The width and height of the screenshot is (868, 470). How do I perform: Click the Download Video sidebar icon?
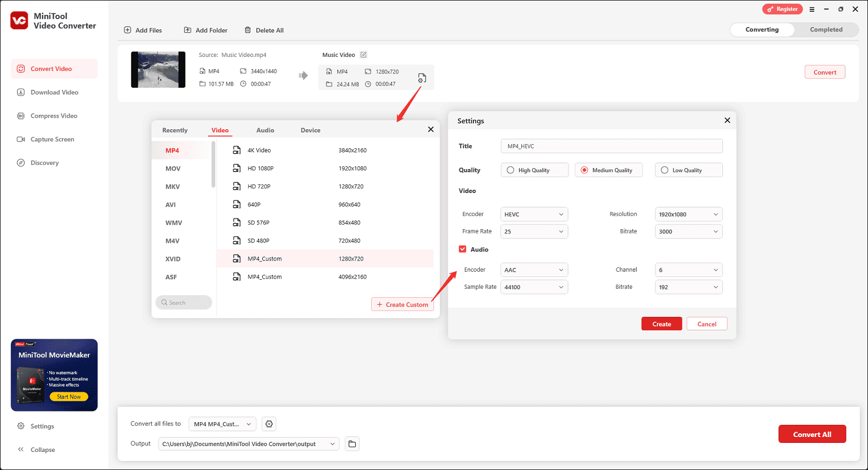point(21,92)
